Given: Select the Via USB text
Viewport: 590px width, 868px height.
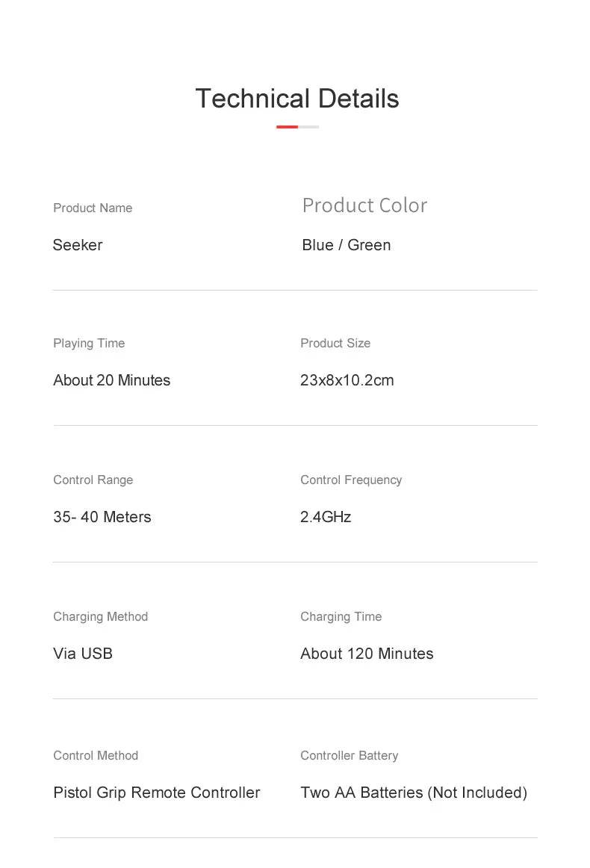Looking at the screenshot, I should [x=83, y=654].
